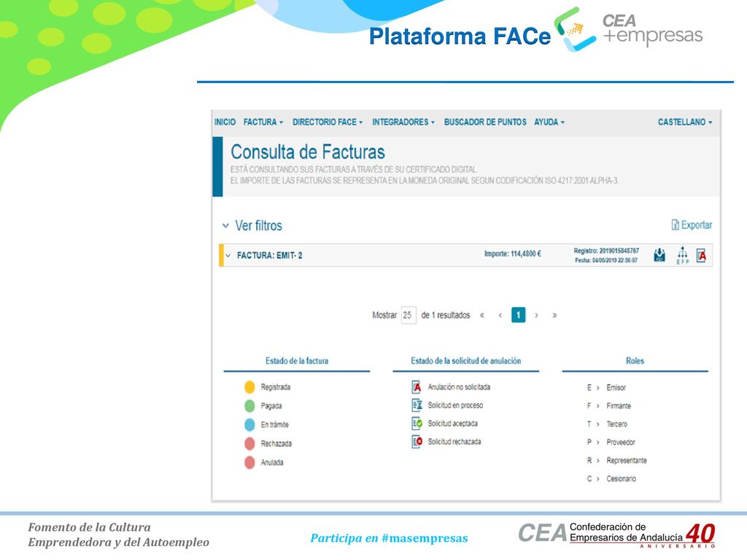747x560 pixels.
Task: Click the 'Registro: 2019015848767' text
Action: pyautogui.click(x=606, y=251)
